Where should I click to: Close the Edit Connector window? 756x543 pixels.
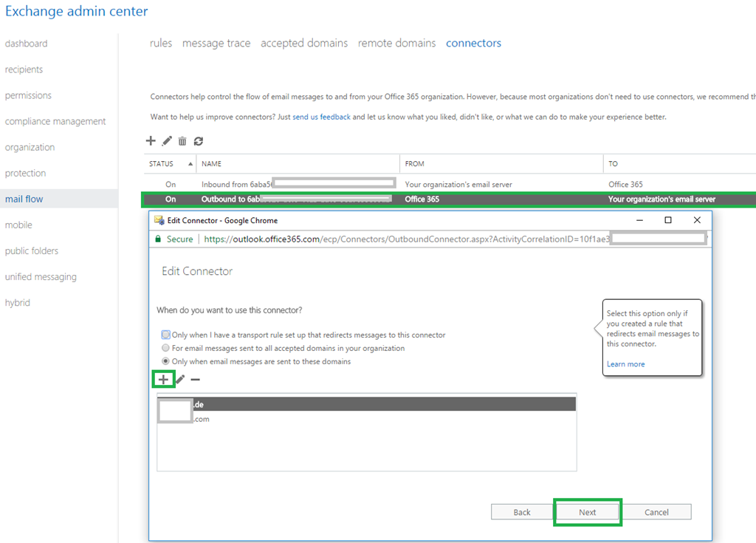coord(697,220)
